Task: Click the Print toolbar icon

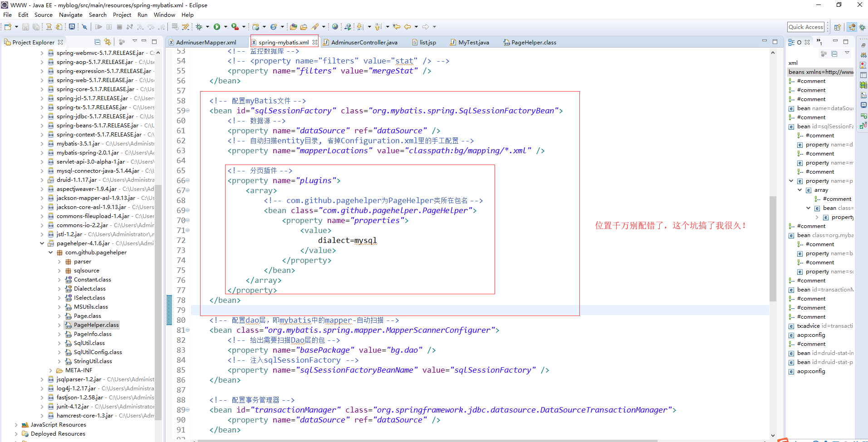Action: coord(49,27)
